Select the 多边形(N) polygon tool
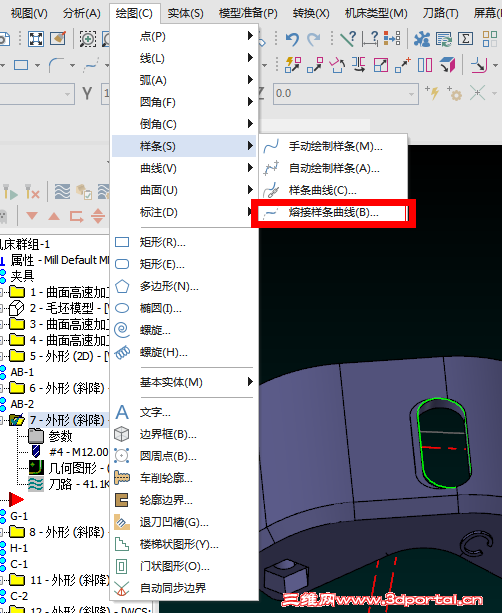 (184, 286)
